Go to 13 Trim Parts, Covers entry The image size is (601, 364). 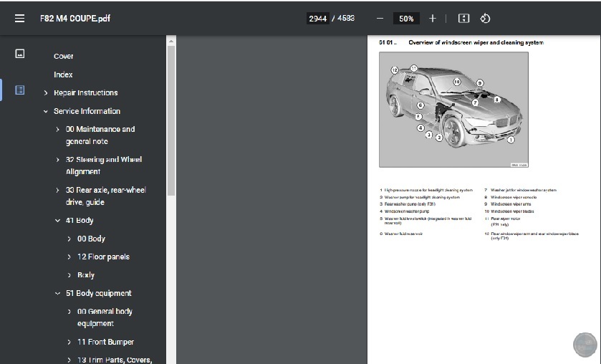pos(115,360)
